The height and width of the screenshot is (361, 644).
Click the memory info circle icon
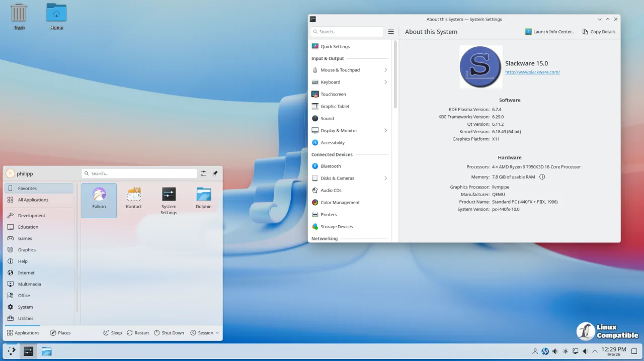coord(542,177)
